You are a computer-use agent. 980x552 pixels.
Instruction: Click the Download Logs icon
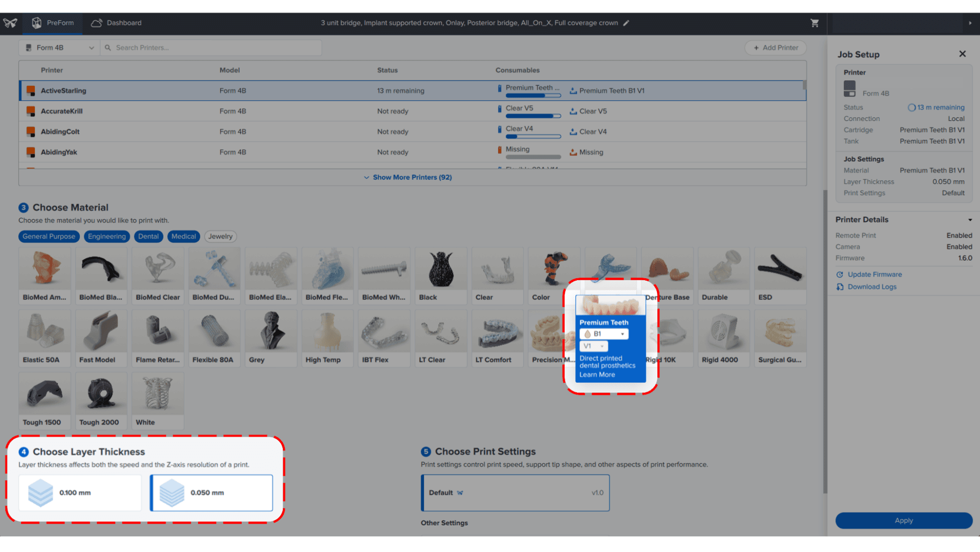click(x=840, y=287)
